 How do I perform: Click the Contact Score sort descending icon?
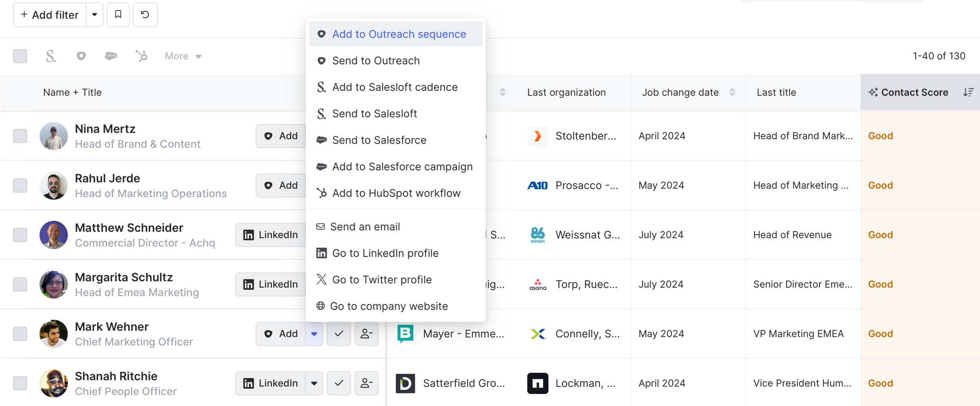pos(968,92)
